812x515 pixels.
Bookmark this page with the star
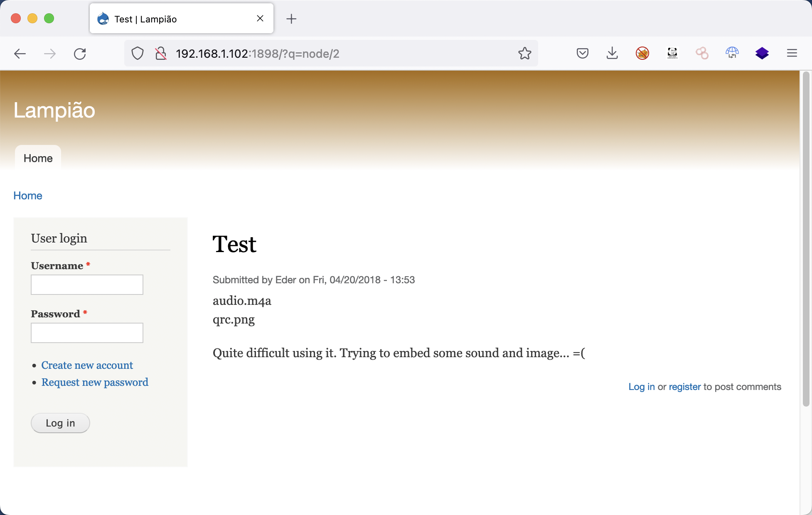pyautogui.click(x=524, y=54)
